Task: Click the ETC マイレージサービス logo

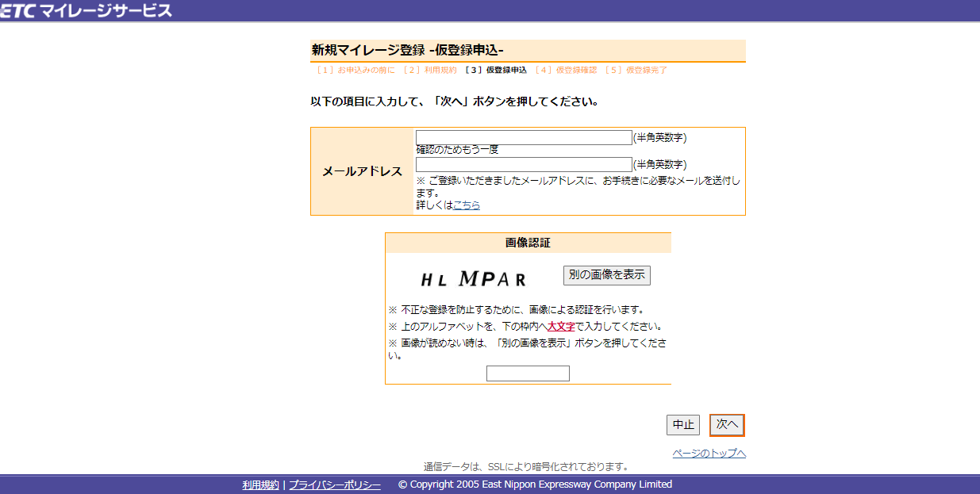Action: pyautogui.click(x=86, y=10)
